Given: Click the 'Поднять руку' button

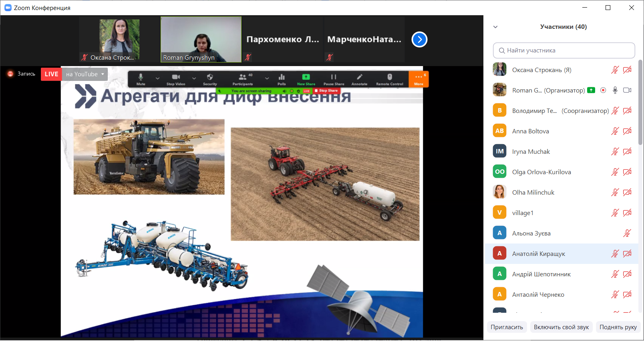Looking at the screenshot, I should 618,327.
